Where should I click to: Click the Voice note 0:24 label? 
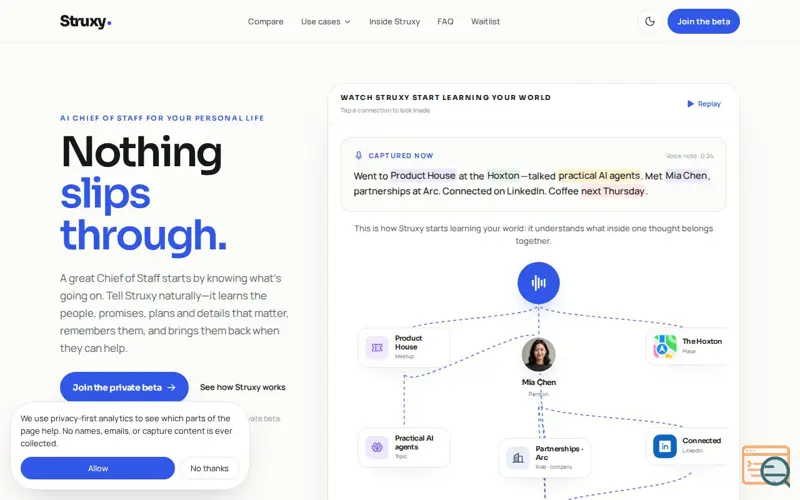pyautogui.click(x=689, y=156)
